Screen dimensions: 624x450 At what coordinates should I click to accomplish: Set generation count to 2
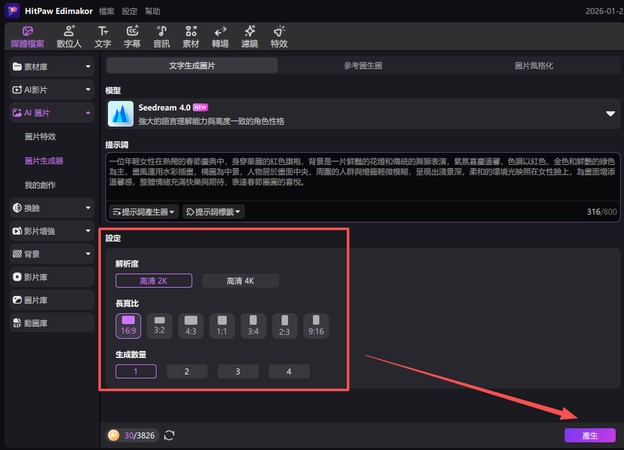pos(187,372)
